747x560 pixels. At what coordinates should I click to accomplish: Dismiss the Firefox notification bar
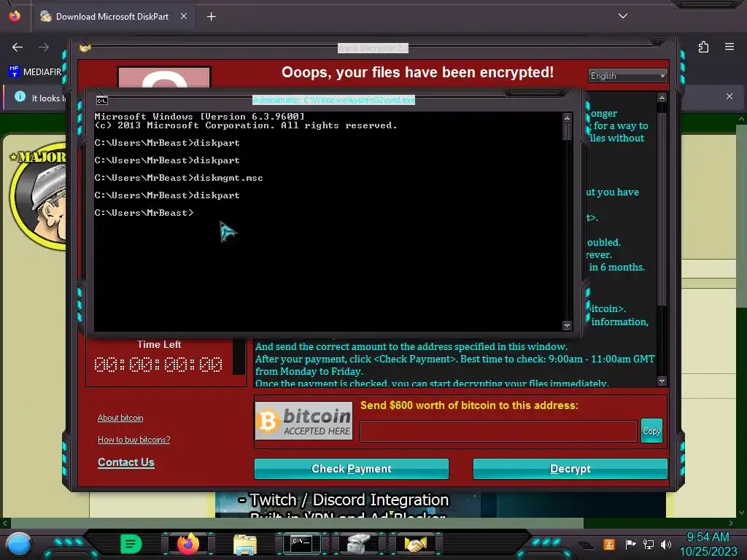[x=729, y=96]
